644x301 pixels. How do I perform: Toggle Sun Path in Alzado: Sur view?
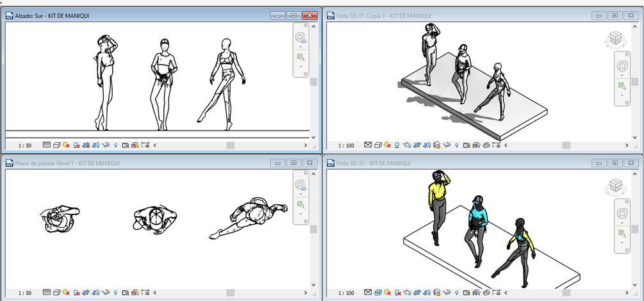coord(66,145)
